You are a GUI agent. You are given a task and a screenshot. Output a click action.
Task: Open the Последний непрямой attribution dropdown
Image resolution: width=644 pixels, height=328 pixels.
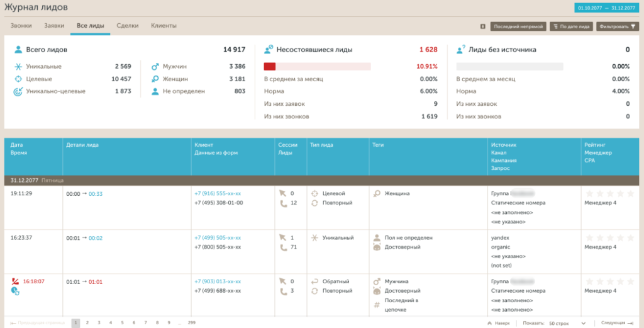point(518,26)
